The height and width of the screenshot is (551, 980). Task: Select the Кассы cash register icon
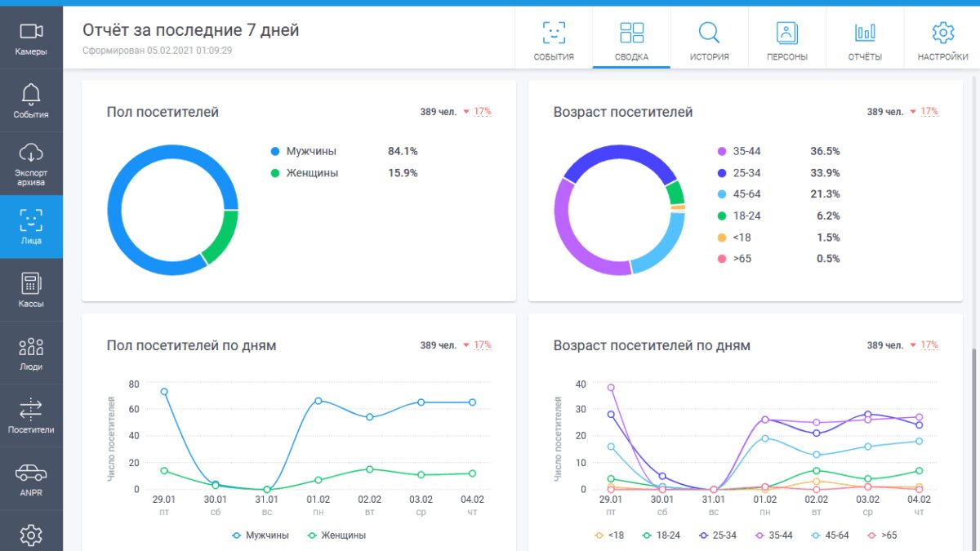[31, 290]
